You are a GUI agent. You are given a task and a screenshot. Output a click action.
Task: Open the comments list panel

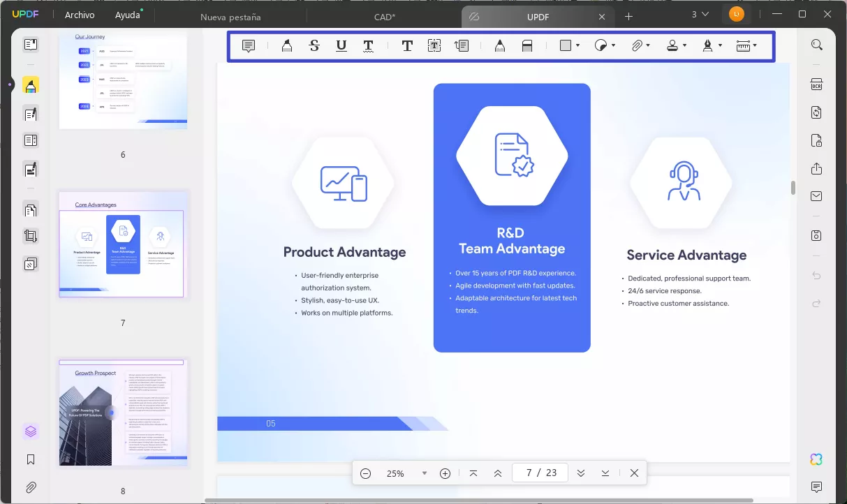pos(816,487)
